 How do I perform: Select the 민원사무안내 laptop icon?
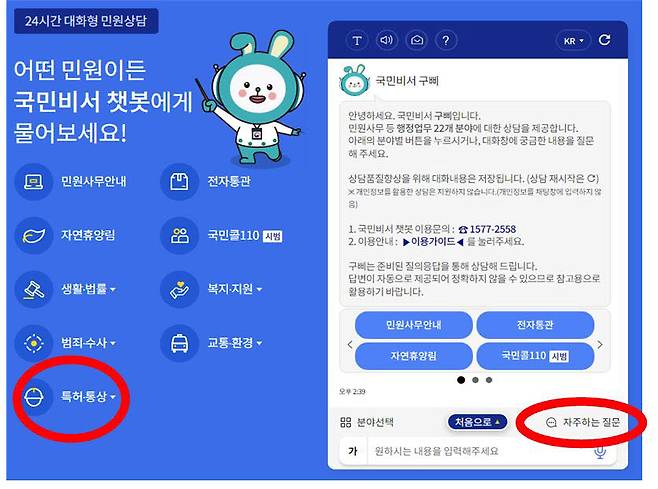[34, 182]
